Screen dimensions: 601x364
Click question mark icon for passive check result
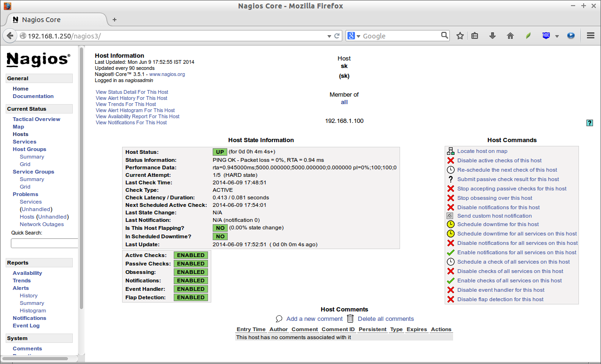coord(451,179)
